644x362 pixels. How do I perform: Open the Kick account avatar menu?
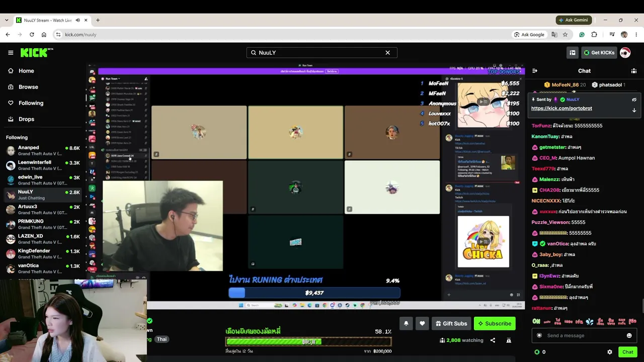[x=625, y=53]
